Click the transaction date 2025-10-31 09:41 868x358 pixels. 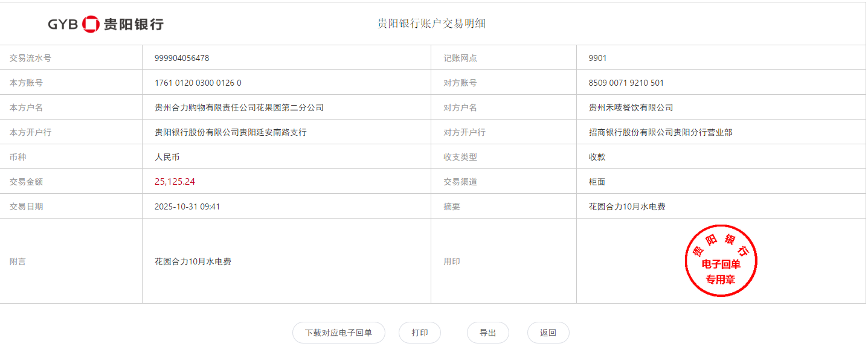coord(187,206)
